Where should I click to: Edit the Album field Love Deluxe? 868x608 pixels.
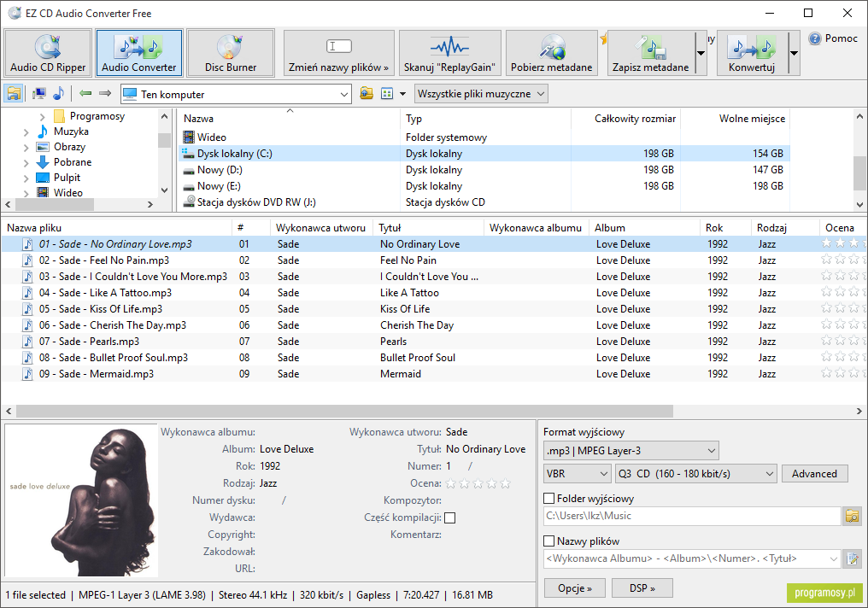(287, 449)
